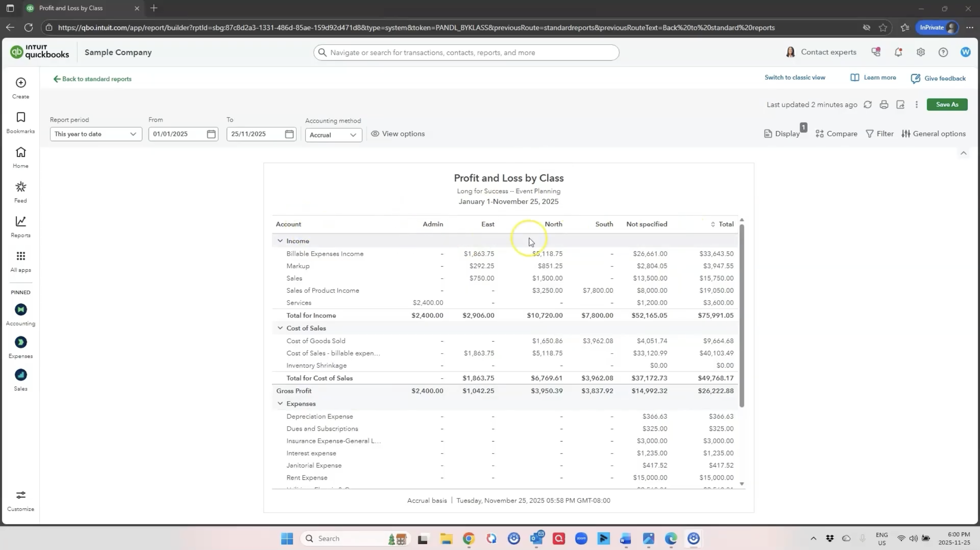Click the Save As button
This screenshot has height=550, width=980.
point(947,105)
